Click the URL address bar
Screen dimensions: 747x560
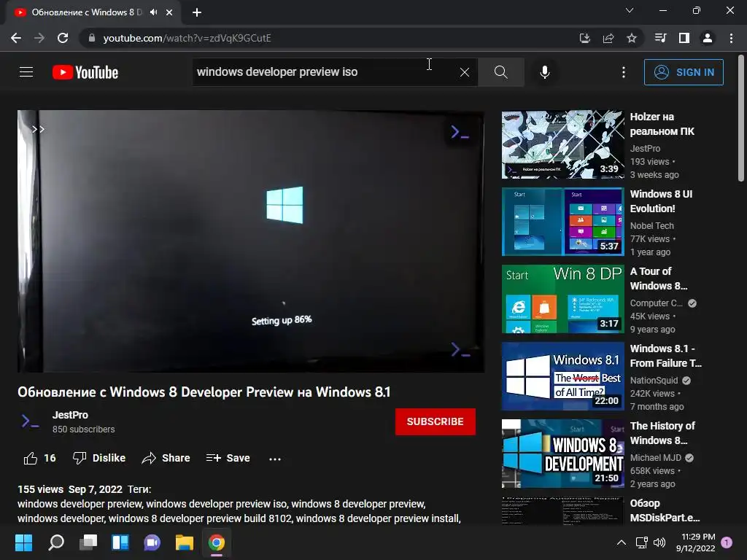pos(329,38)
